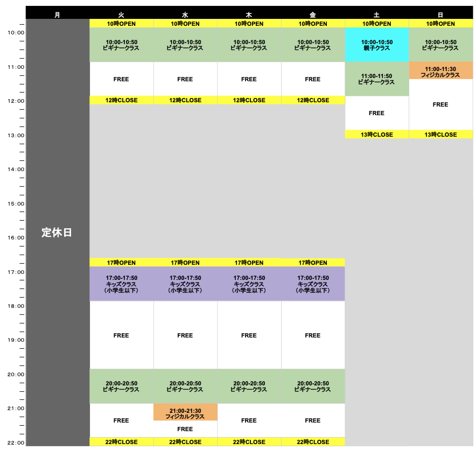476x450 pixels.
Task: Click Saturday's 11:00-11:50 ビギナークラス
Action: [376, 79]
